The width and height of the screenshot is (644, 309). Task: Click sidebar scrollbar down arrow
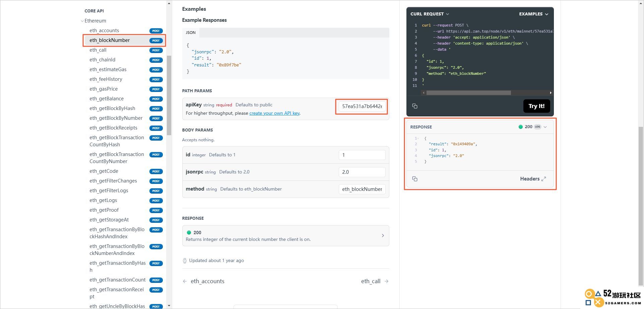tap(169, 306)
